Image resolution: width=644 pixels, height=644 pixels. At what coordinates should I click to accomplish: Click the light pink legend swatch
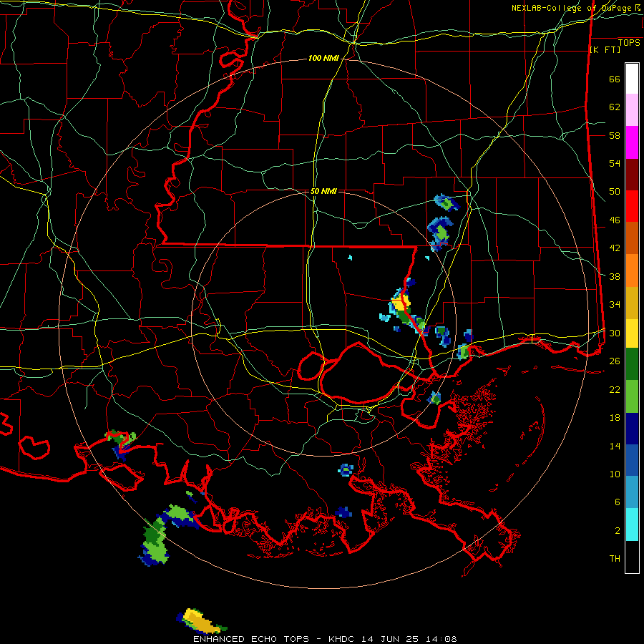pyautogui.click(x=632, y=110)
